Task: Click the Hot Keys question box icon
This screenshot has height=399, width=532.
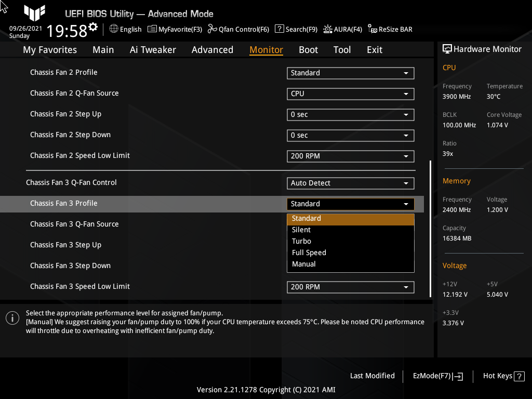Action: [x=519, y=376]
